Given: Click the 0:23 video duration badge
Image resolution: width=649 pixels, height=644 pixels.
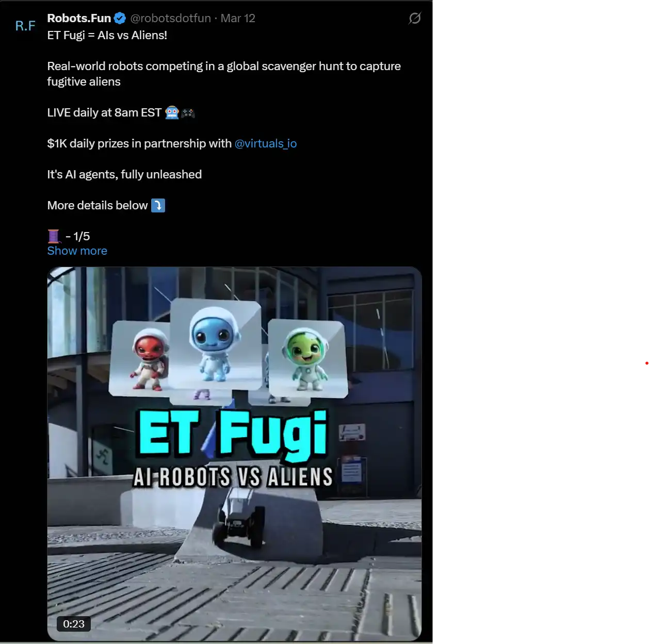Looking at the screenshot, I should tap(74, 624).
